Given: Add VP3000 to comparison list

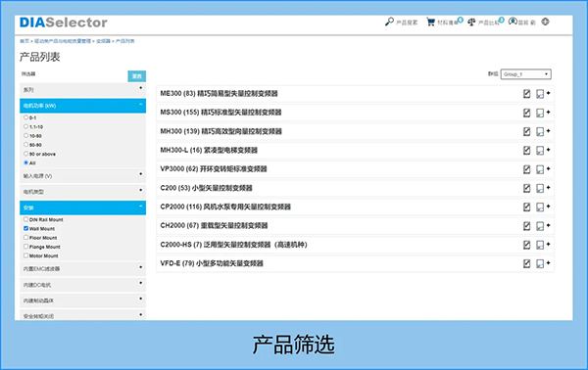Looking at the screenshot, I should [x=543, y=169].
